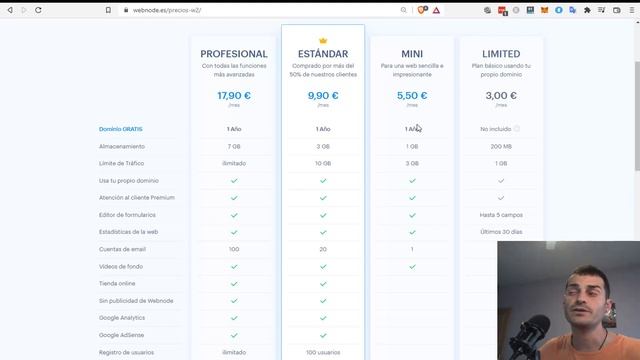The width and height of the screenshot is (640, 360).
Task: Click the Hasta 5 campos cell
Action: (x=501, y=215)
